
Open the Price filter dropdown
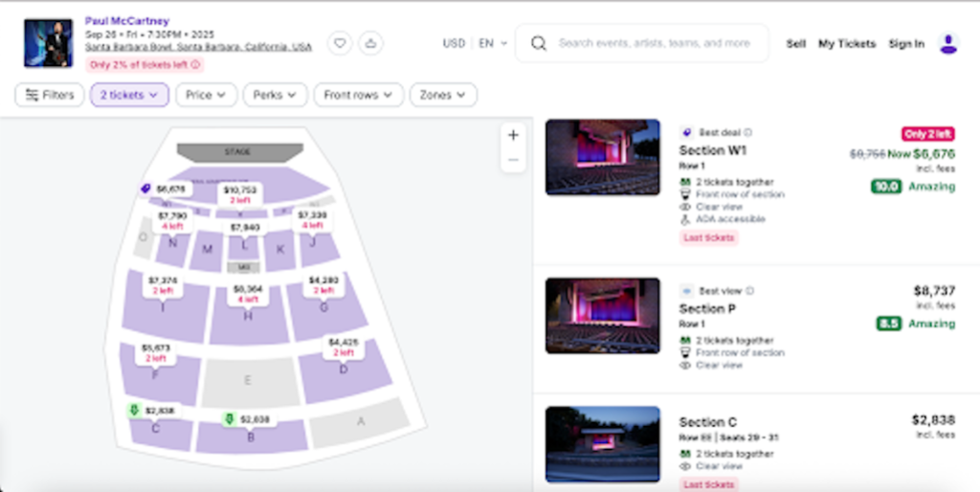click(x=206, y=95)
